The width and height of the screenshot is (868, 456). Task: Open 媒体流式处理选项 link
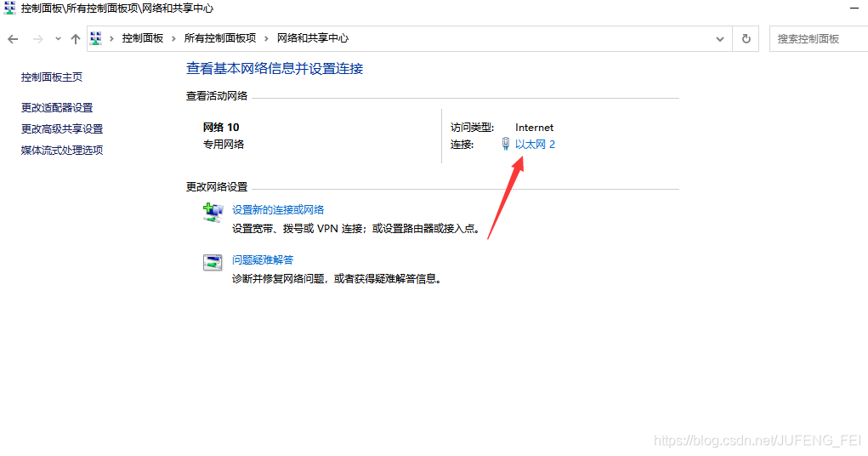[x=62, y=150]
